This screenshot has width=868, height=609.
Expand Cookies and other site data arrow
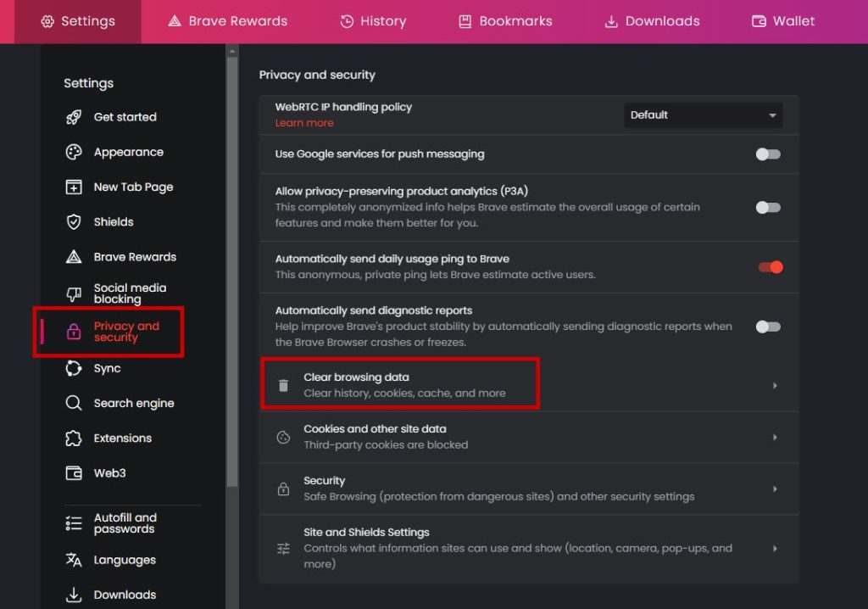(x=774, y=437)
